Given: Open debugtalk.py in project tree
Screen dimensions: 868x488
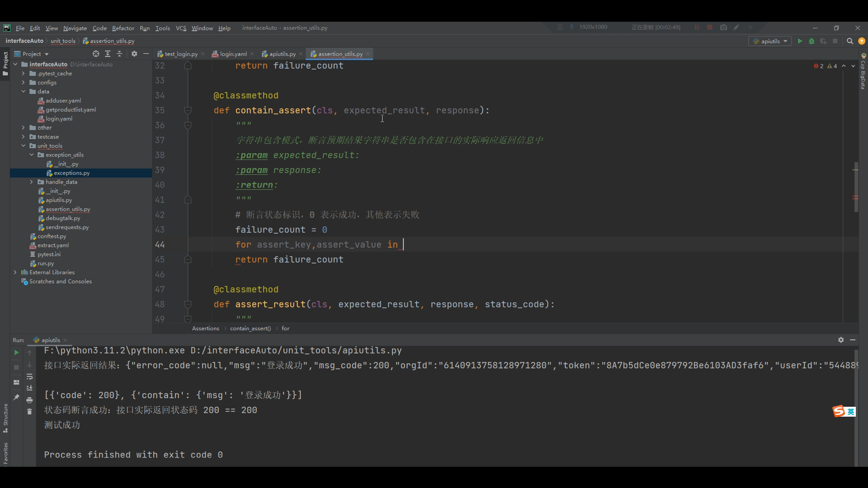Looking at the screenshot, I should pos(63,218).
